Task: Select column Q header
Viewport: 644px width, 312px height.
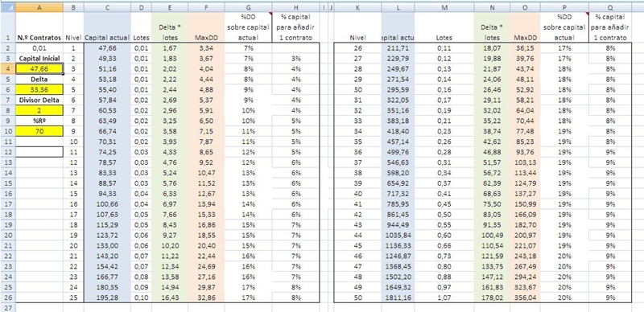Action: point(610,7)
